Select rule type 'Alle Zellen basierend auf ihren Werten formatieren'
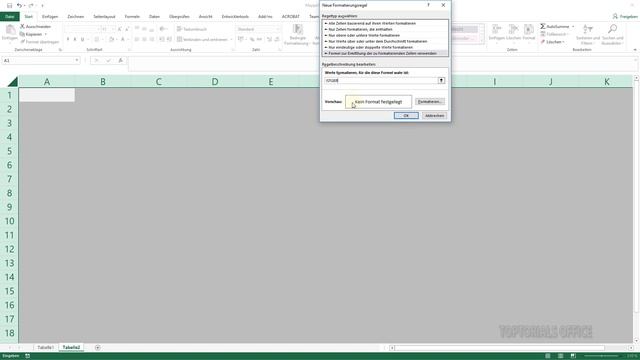This screenshot has width=640, height=360. tap(385, 23)
